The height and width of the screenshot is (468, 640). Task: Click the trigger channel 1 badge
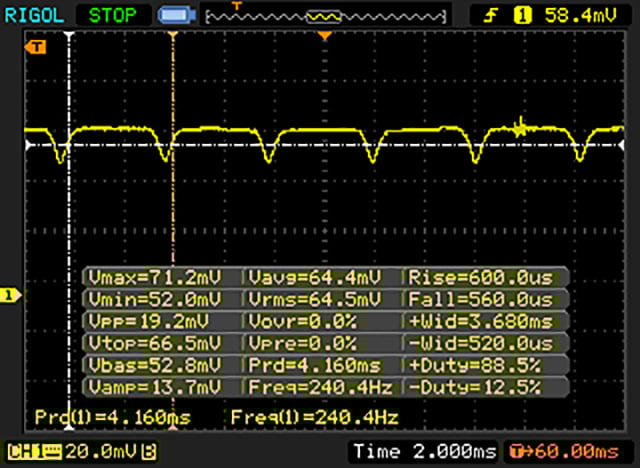click(522, 16)
